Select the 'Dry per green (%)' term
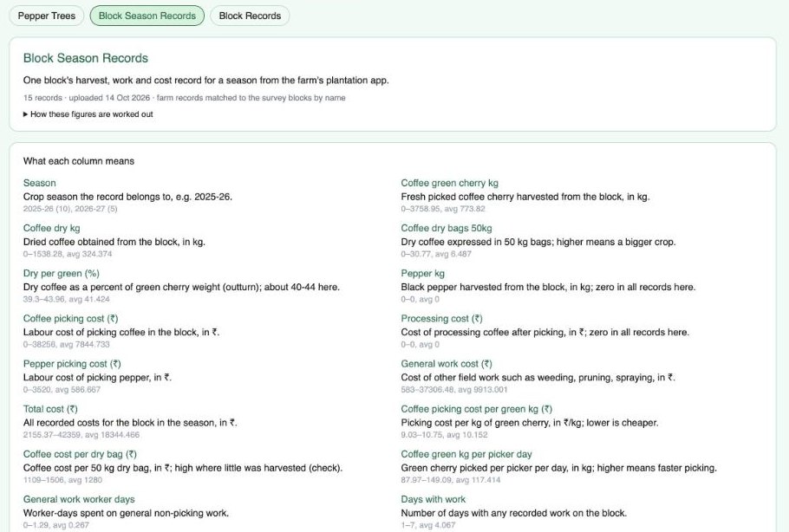Screen dimensions: 789x532 pyautogui.click(x=62, y=274)
